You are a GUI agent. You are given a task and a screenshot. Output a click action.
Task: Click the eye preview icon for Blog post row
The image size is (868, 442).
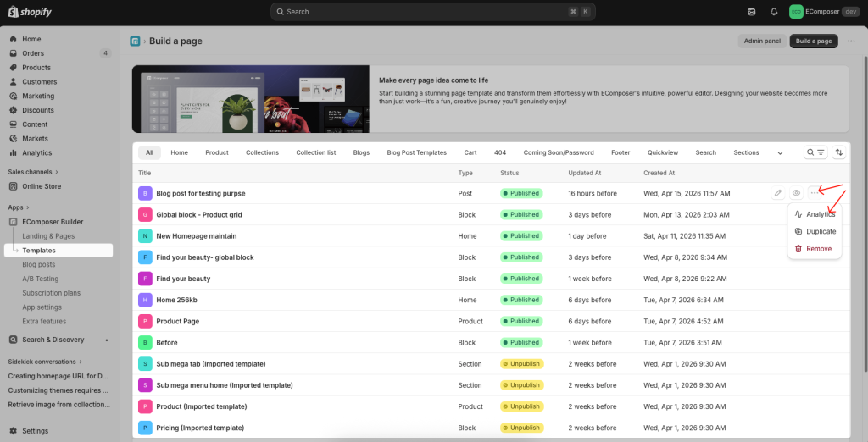tap(796, 193)
